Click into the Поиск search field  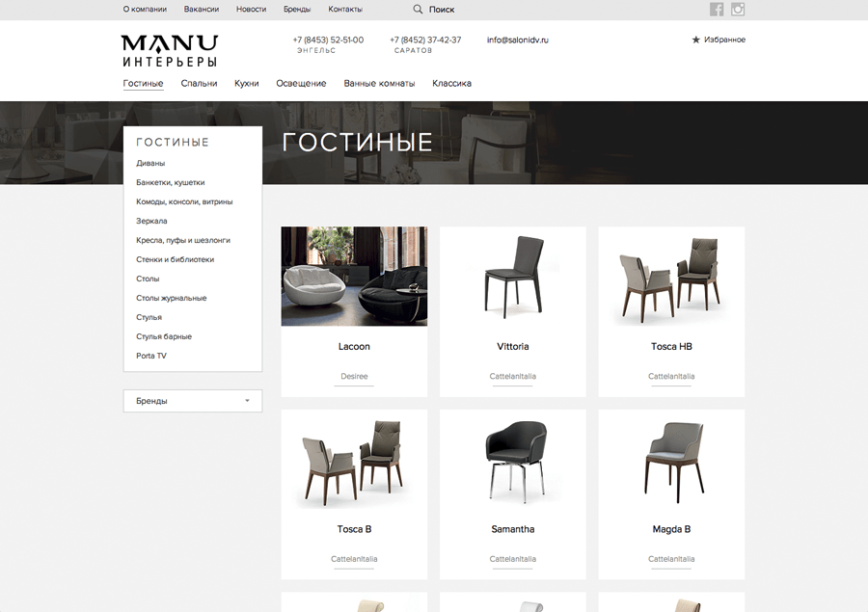pos(441,10)
